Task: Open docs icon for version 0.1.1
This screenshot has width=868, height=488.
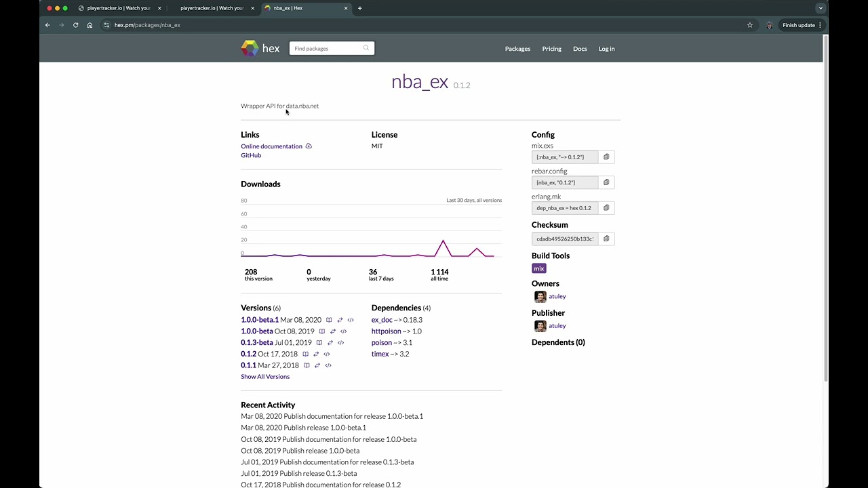Action: (307, 365)
